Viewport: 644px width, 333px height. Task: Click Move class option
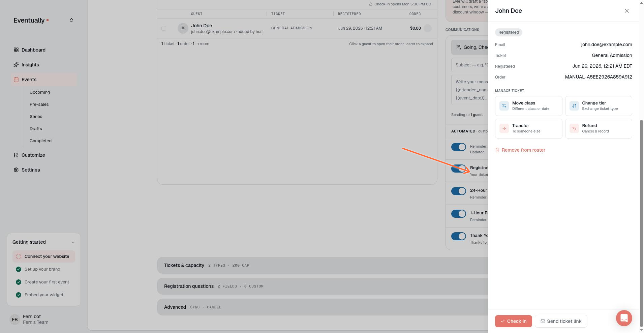tap(528, 106)
